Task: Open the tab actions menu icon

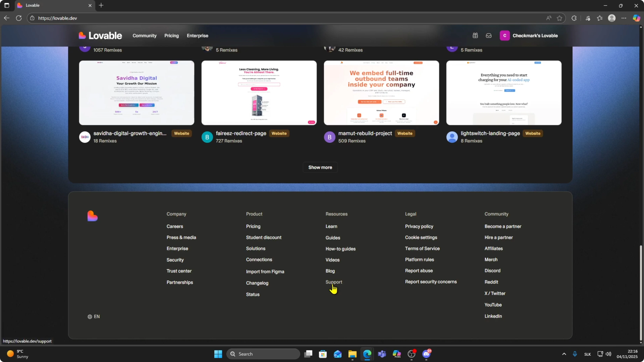Action: 7,5
